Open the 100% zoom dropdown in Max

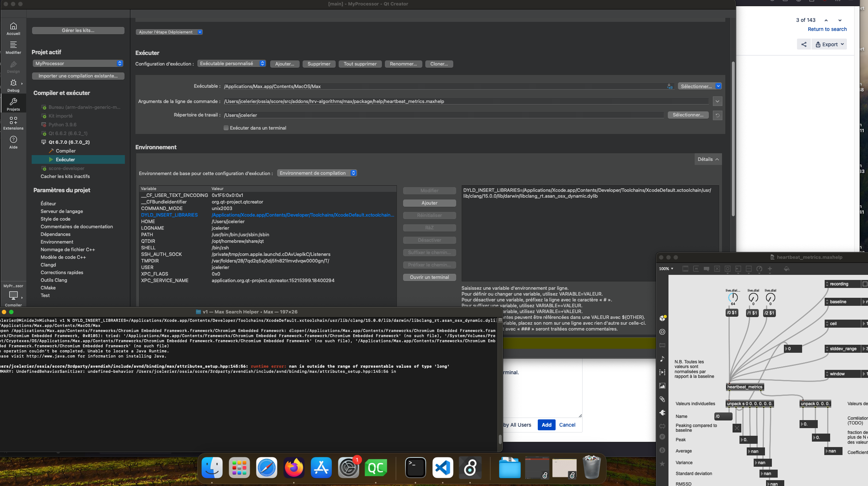point(666,269)
